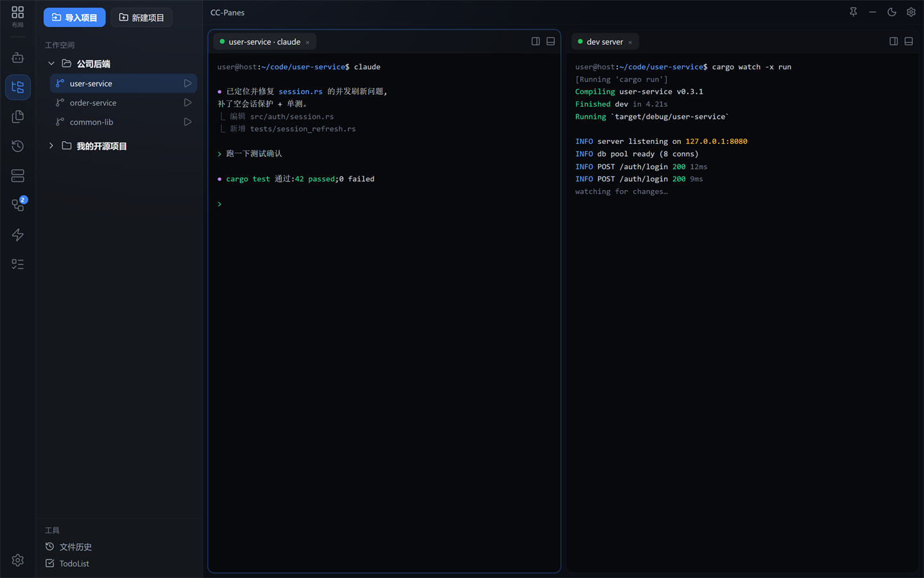
Task: Open the copy files sidebar icon
Action: point(17,116)
